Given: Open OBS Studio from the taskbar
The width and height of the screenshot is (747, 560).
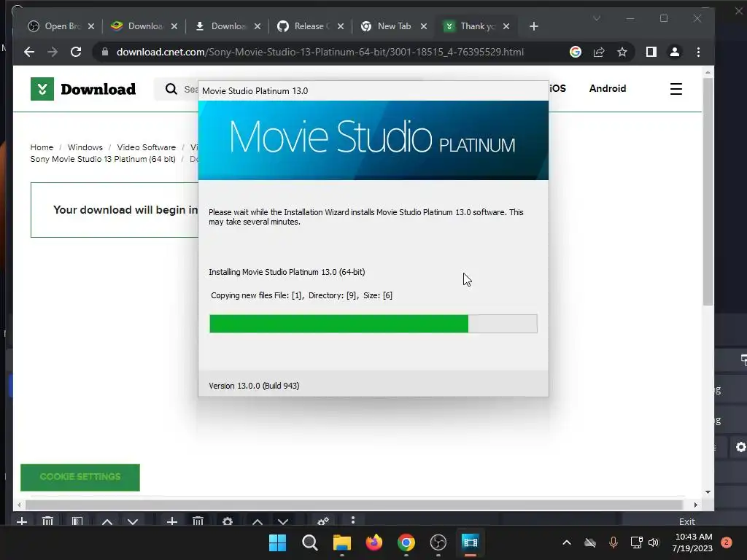Looking at the screenshot, I should point(438,542).
